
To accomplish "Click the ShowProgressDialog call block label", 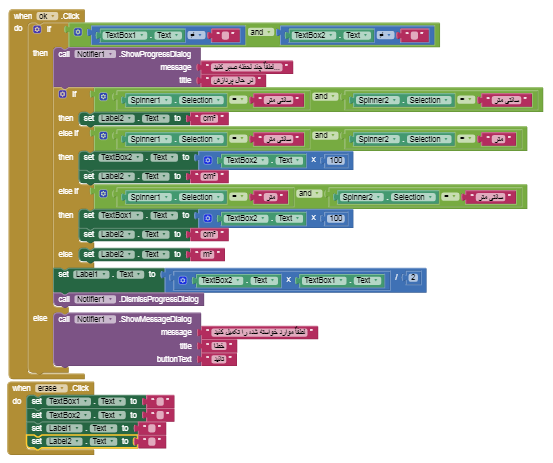I will (156, 54).
